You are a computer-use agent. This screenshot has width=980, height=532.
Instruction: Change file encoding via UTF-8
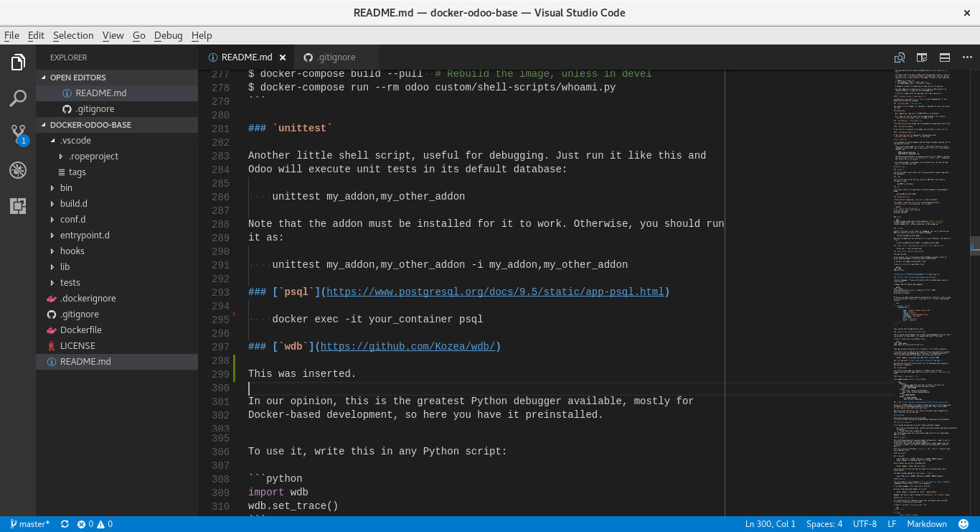864,524
